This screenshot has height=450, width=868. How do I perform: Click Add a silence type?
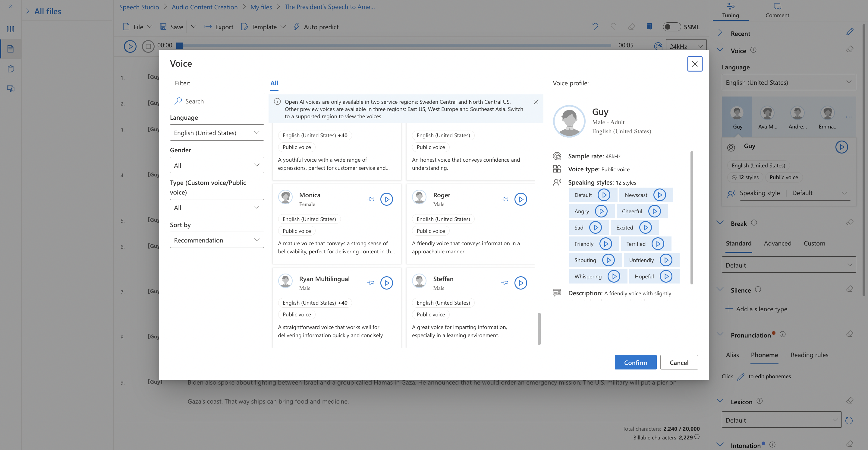point(756,309)
